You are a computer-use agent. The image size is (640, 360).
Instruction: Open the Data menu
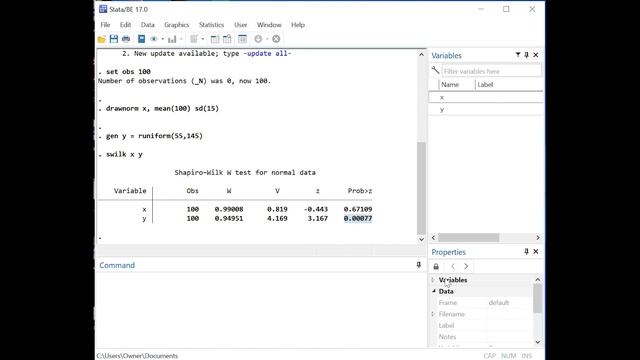tap(147, 25)
